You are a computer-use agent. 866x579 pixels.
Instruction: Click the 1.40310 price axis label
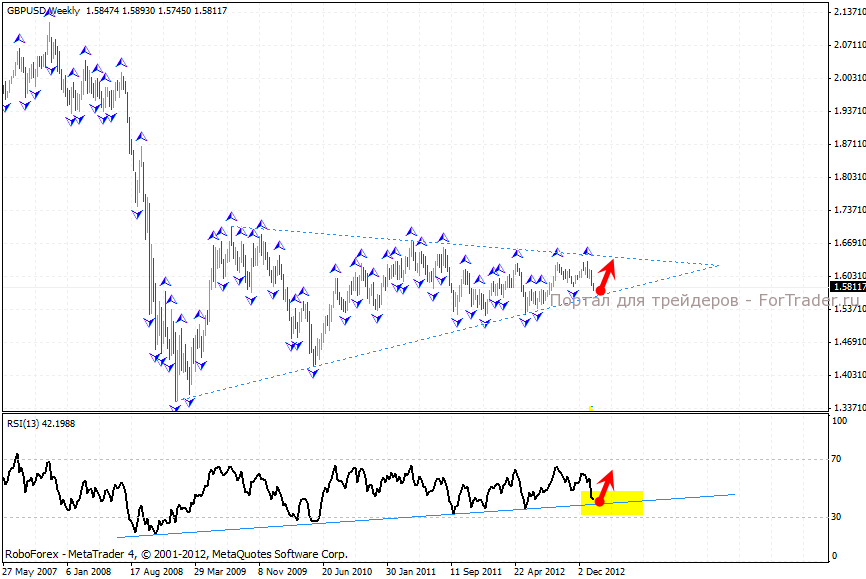click(846, 375)
